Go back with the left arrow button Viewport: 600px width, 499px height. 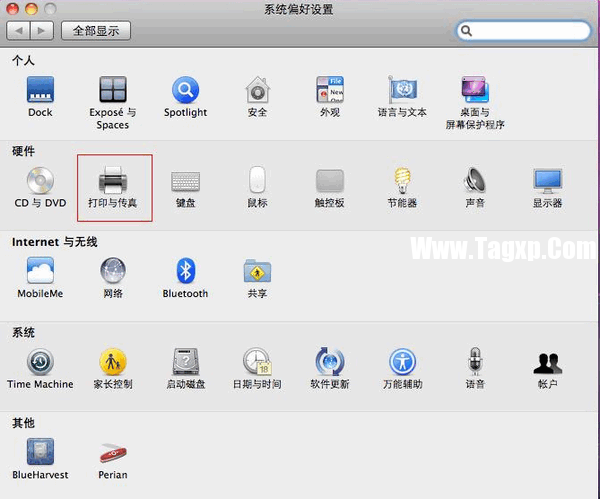[x=18, y=31]
